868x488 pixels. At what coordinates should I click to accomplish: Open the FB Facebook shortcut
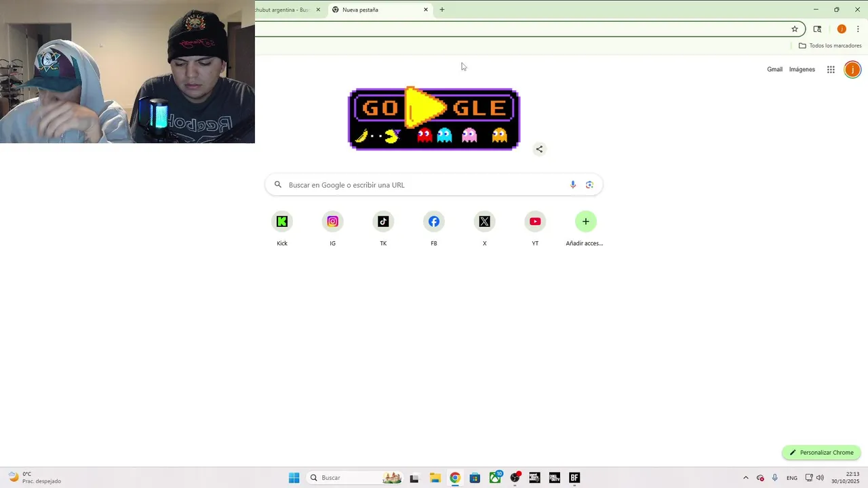coord(434,222)
